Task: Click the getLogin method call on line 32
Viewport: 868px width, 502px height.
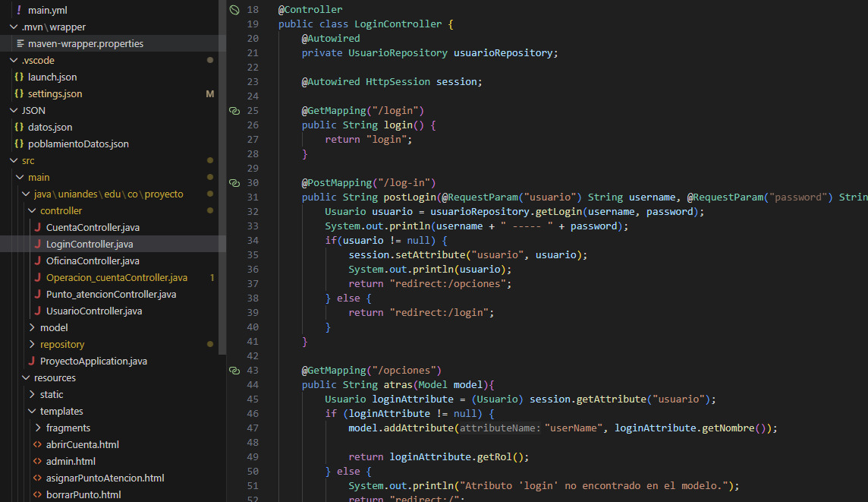Action: (559, 212)
